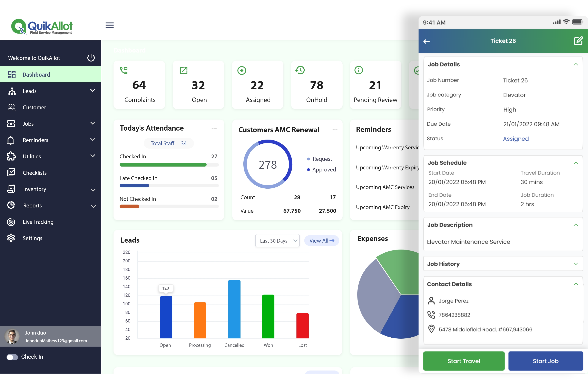This screenshot has width=588, height=384.
Task: Select the Live Tracking icon in the sidebar
Action: coord(11,222)
